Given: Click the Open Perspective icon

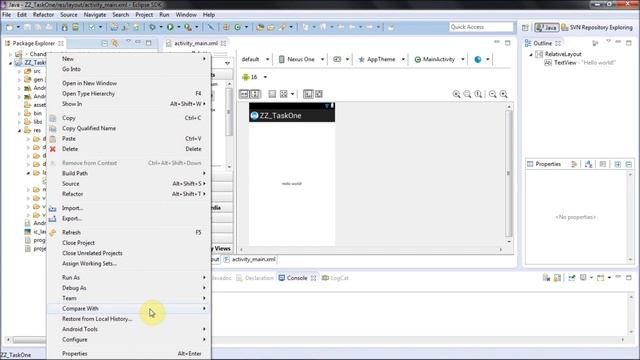Looking at the screenshot, I should [525, 27].
